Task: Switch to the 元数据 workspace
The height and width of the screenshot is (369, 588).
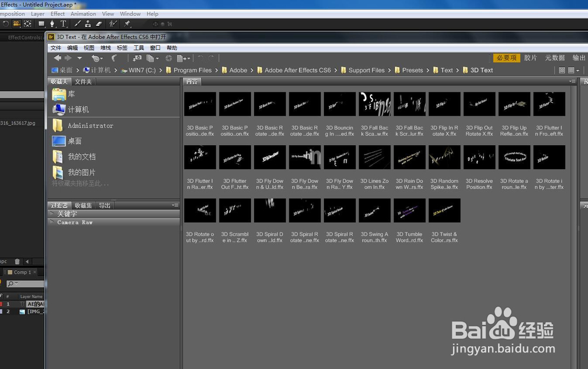Action: click(555, 58)
